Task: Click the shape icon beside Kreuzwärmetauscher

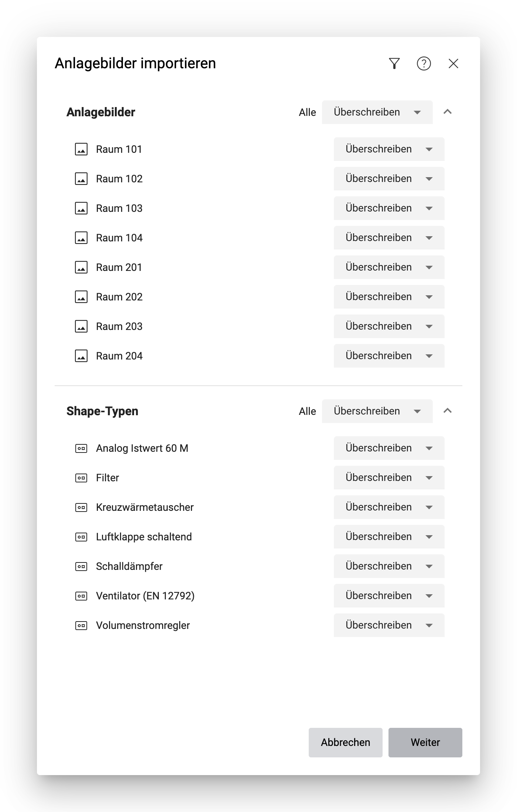Action: point(81,507)
